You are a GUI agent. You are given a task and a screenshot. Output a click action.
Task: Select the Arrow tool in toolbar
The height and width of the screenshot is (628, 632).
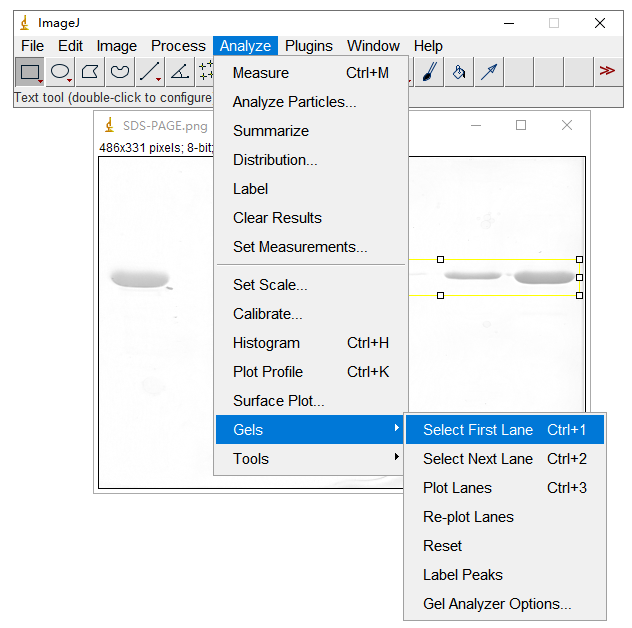click(489, 71)
